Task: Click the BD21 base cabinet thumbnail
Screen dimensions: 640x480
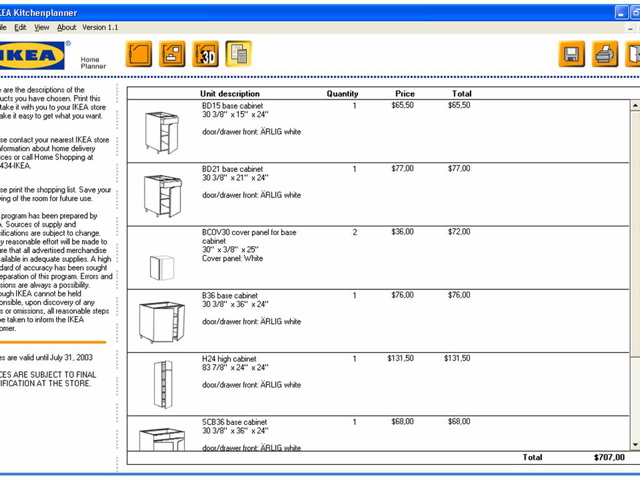Action: point(162,195)
